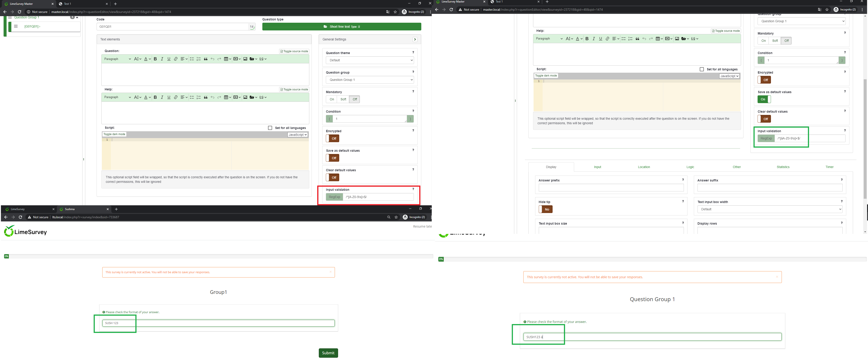868x362 pixels.
Task: Click the drag handle beside [G01Q01]
Action: [x=16, y=26]
